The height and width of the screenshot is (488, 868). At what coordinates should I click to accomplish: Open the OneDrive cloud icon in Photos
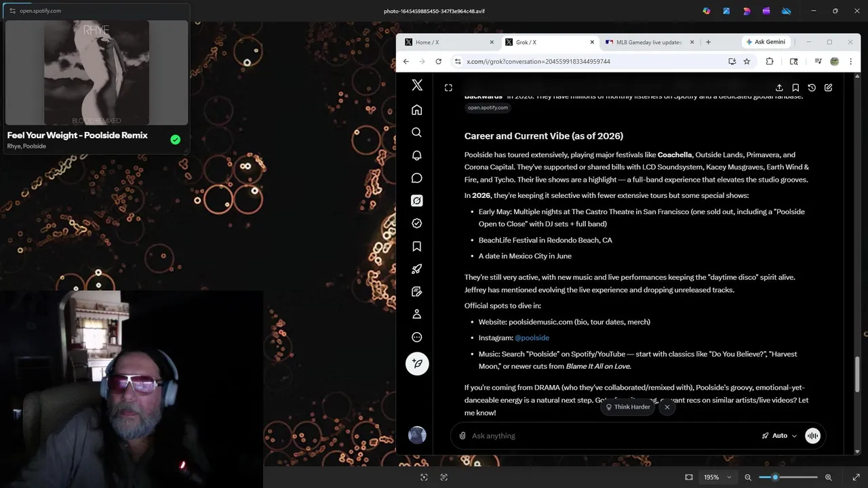coord(786,11)
